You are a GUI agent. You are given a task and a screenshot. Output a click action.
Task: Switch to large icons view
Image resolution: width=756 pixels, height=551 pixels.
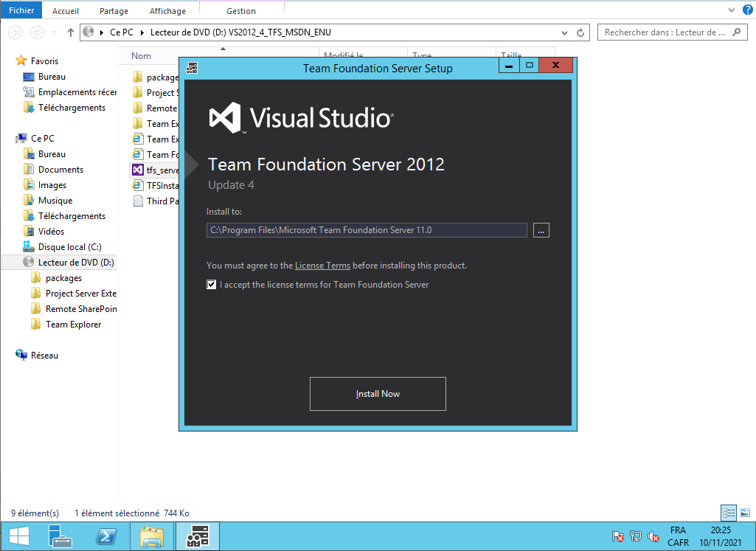(745, 513)
